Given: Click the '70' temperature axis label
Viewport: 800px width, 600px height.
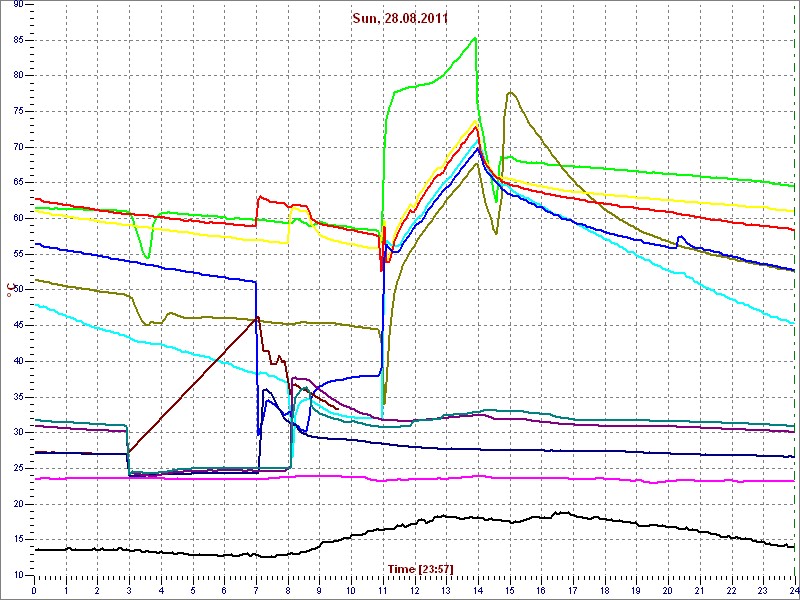Looking at the screenshot, I should point(18,147).
